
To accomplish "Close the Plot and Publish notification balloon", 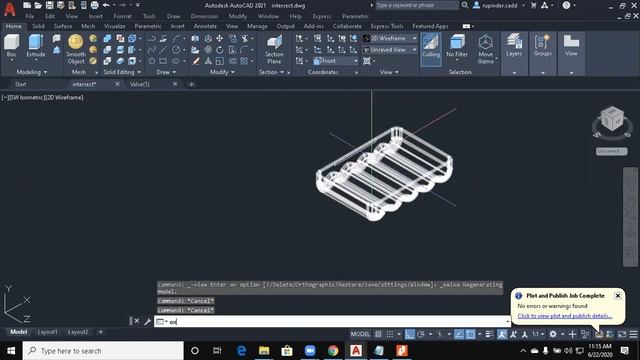I will pyautogui.click(x=618, y=296).
